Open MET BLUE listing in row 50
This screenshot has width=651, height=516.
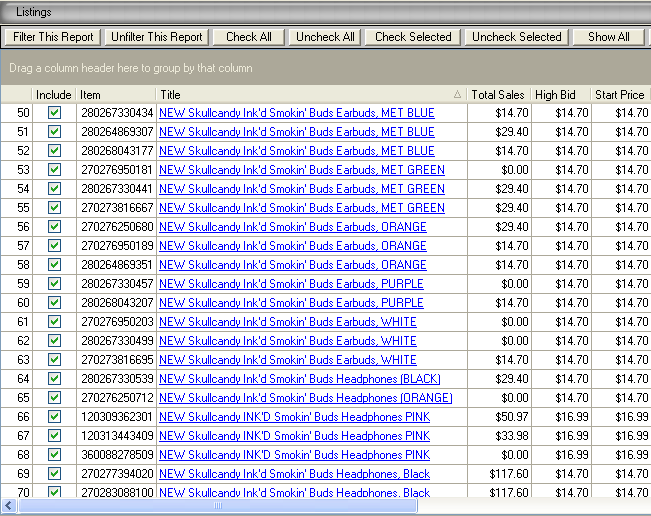297,113
